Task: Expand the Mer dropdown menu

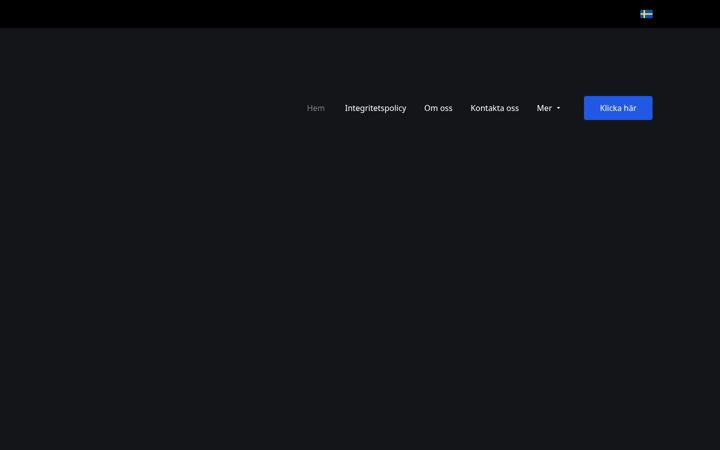Action: point(548,108)
